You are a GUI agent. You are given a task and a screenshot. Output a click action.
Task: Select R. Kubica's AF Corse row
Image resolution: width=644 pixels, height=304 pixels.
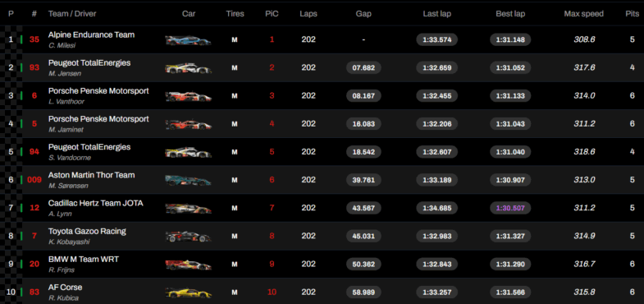[322, 292]
